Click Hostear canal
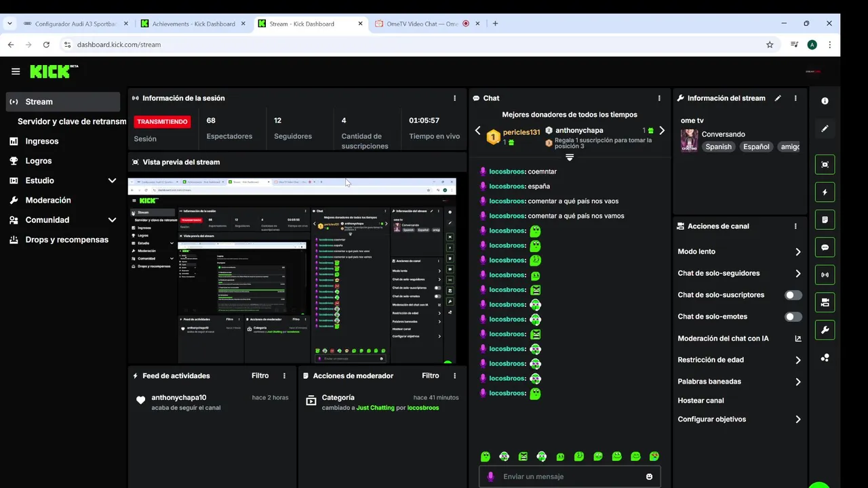The width and height of the screenshot is (868, 488). 701,401
